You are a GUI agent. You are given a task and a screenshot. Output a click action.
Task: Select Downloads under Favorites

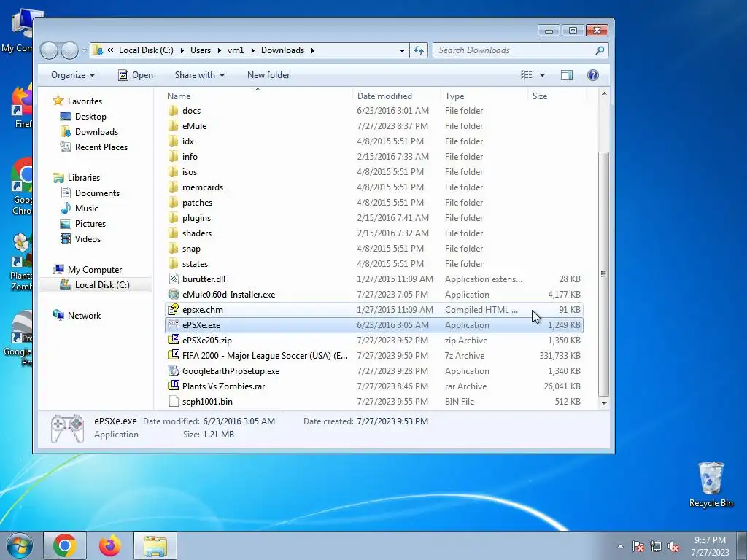click(96, 132)
